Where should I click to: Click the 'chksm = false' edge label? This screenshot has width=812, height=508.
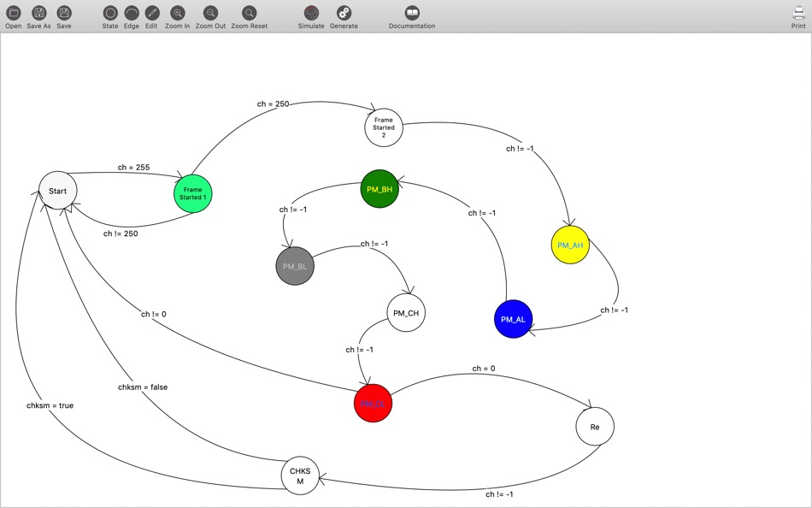143,387
